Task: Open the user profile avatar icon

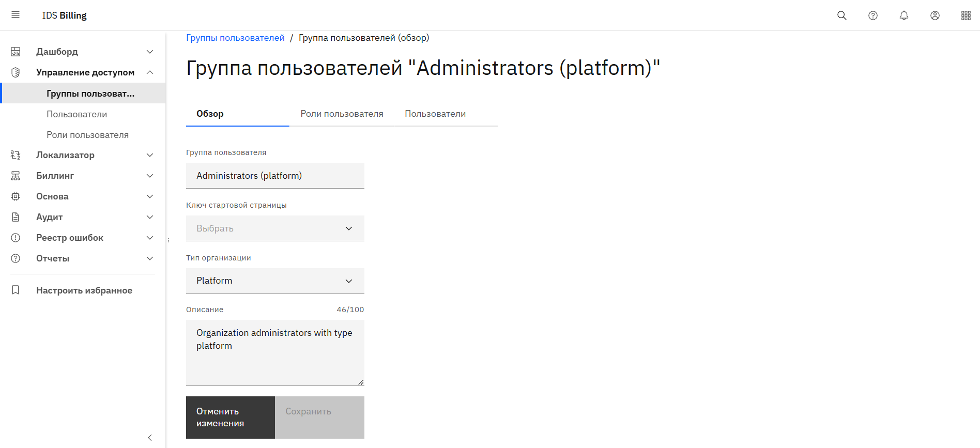Action: [935, 16]
